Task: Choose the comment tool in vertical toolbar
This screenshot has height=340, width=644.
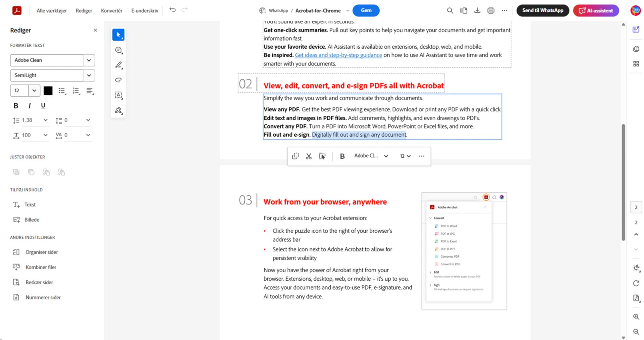Action: coord(118,50)
